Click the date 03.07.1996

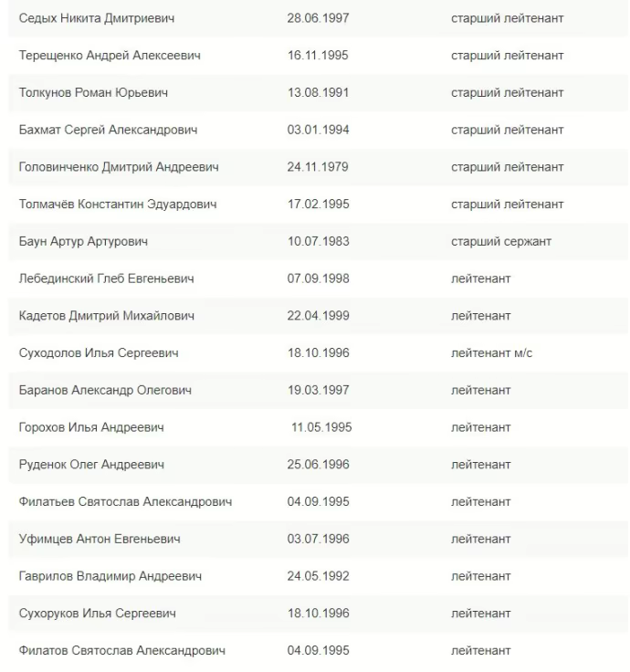click(x=318, y=539)
